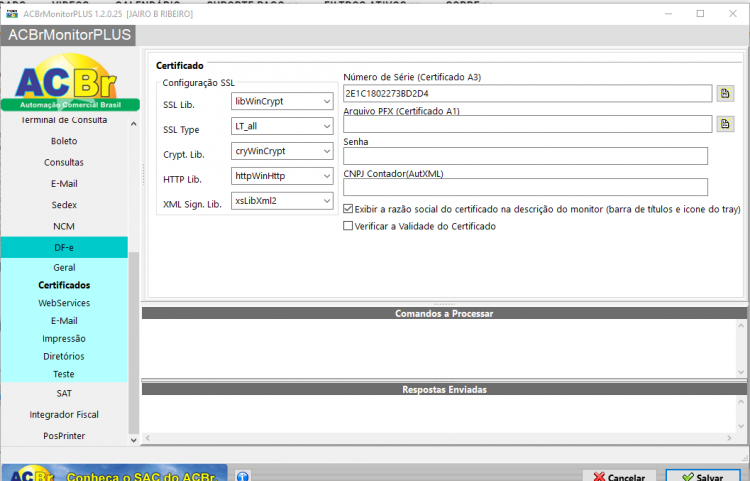Open the Geral sub-item under DF-e

click(x=64, y=268)
